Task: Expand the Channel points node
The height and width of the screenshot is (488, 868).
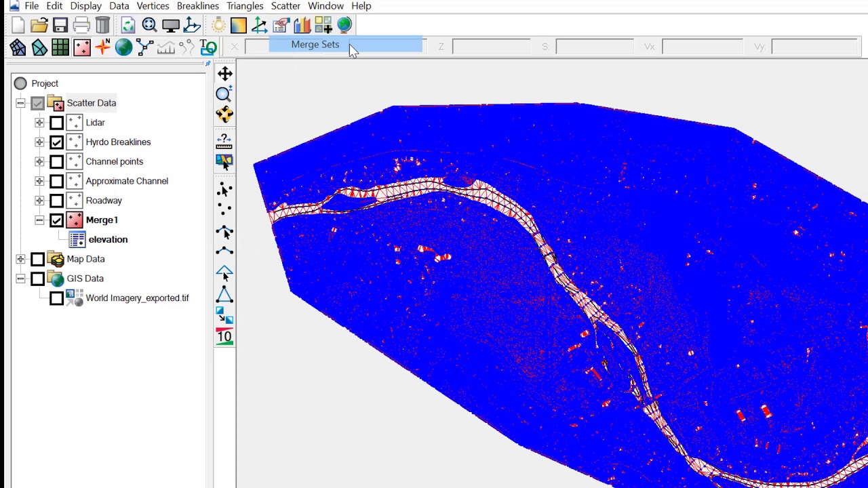Action: (x=39, y=162)
